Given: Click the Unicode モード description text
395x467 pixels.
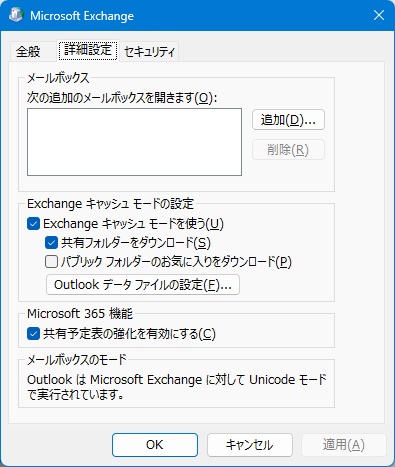Looking at the screenshot, I should tap(177, 387).
